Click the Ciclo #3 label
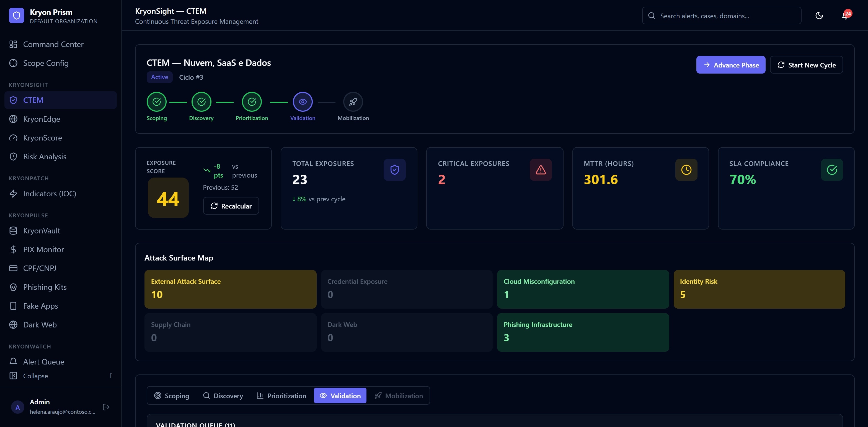The width and height of the screenshot is (868, 427). point(191,77)
